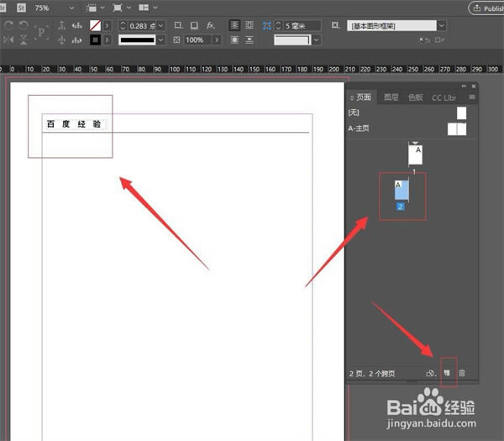This screenshot has height=441, width=504.
Task: Select no text wrap icon
Action: (x=234, y=25)
